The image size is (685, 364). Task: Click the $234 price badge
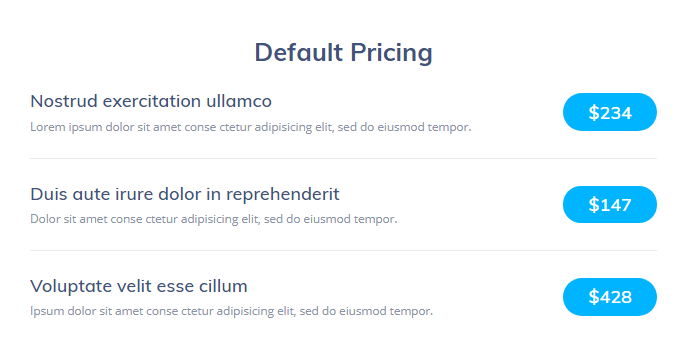pos(609,112)
